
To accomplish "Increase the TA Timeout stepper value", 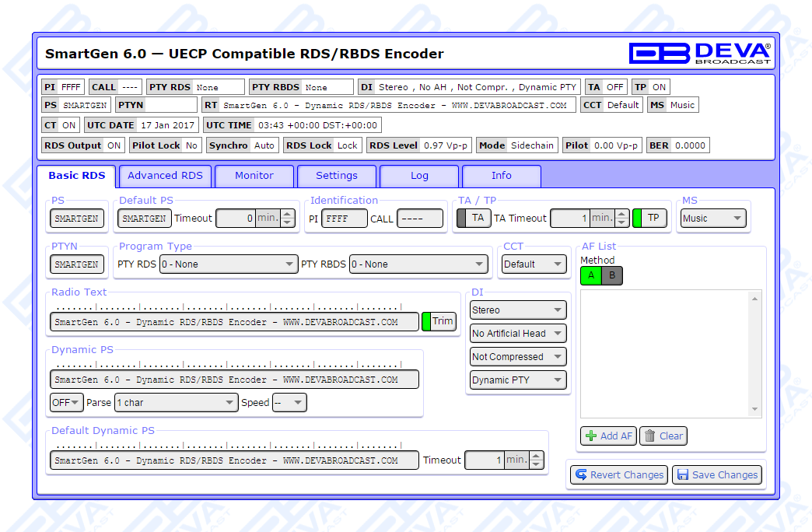I will (x=621, y=214).
